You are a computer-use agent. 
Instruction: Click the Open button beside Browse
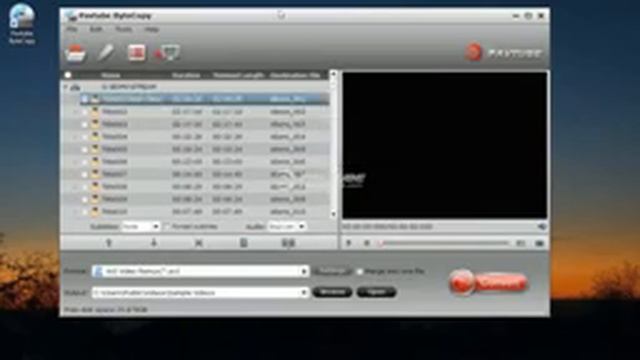pyautogui.click(x=376, y=292)
